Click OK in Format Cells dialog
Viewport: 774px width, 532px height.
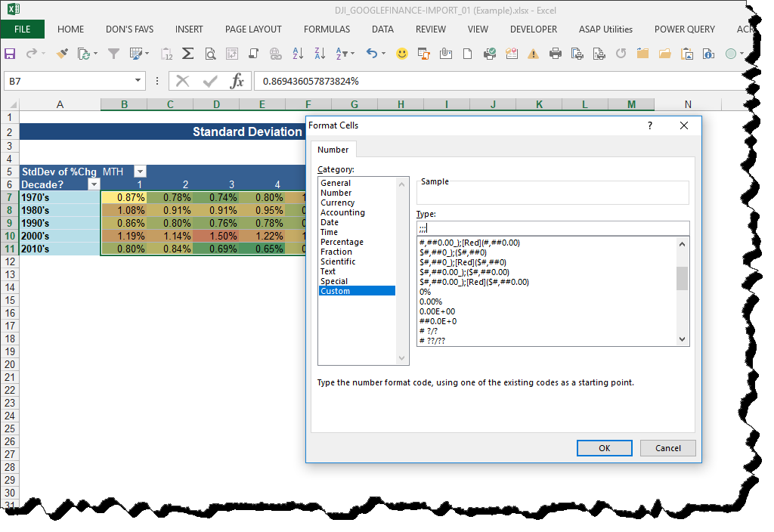tap(604, 448)
